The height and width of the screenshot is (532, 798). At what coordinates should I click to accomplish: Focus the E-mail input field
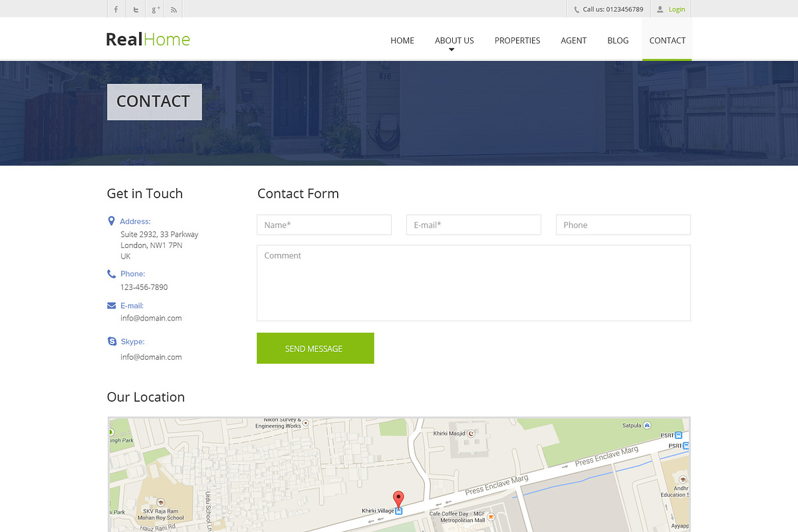click(x=473, y=225)
